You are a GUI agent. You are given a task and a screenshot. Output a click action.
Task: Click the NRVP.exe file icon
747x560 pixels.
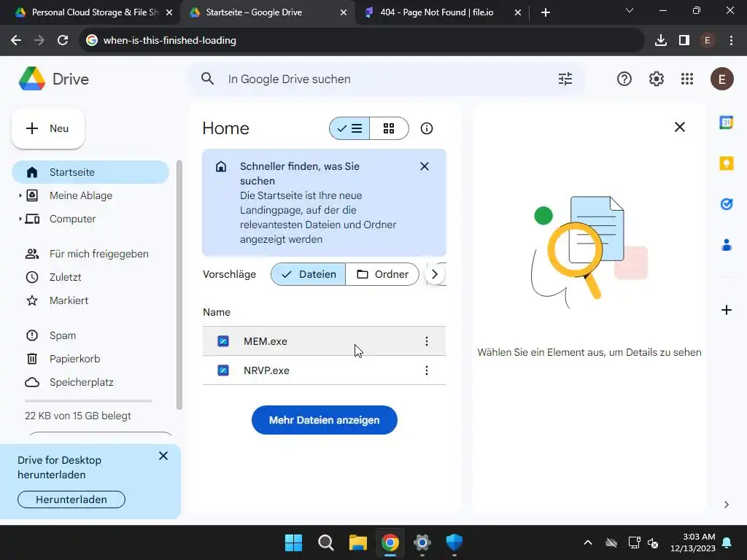tap(223, 370)
